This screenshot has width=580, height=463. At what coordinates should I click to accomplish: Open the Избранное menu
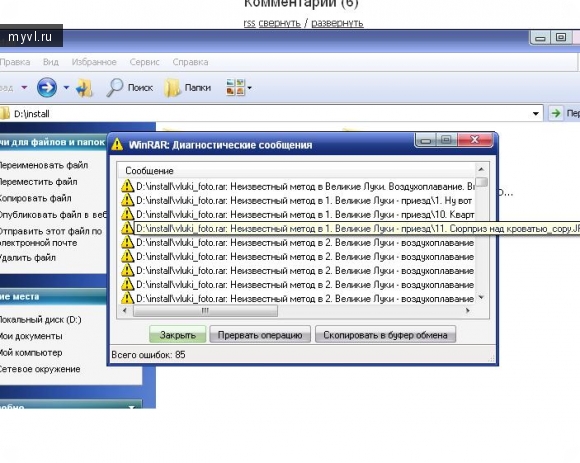point(94,62)
